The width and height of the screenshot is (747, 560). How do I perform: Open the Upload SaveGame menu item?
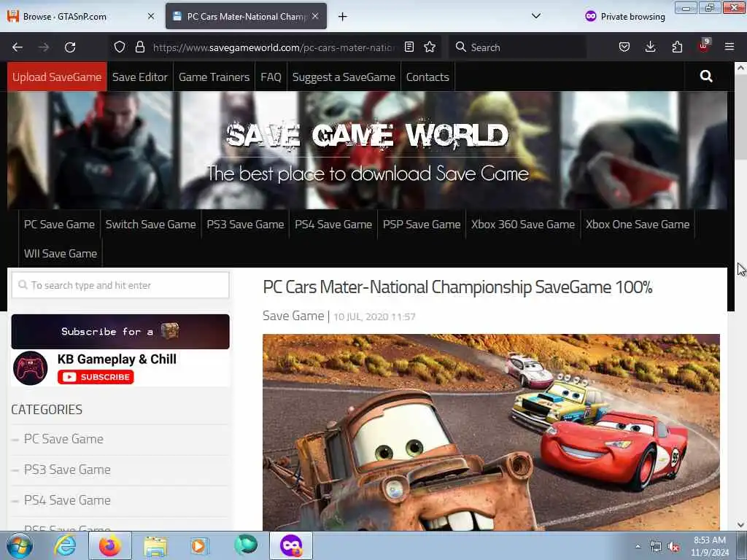click(57, 77)
